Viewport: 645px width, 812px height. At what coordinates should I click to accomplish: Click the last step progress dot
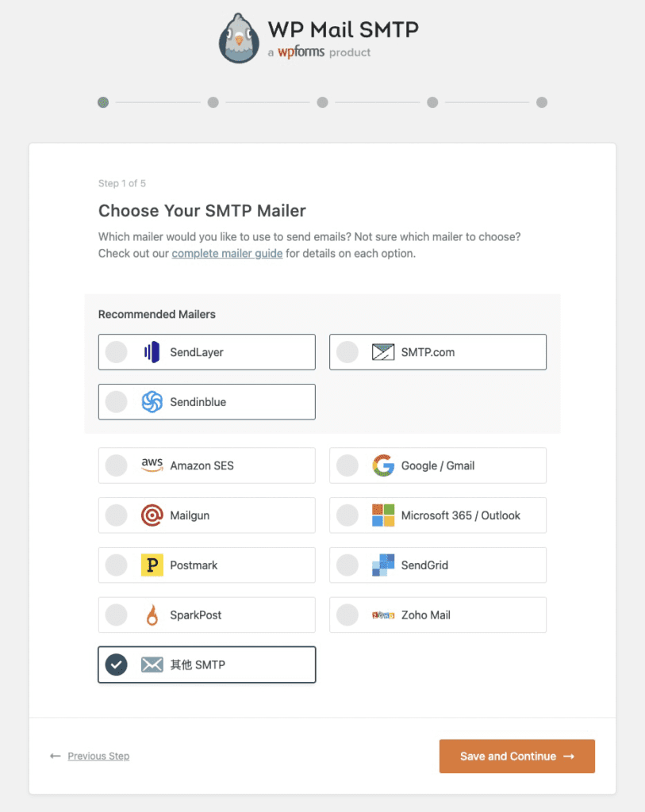(541, 102)
